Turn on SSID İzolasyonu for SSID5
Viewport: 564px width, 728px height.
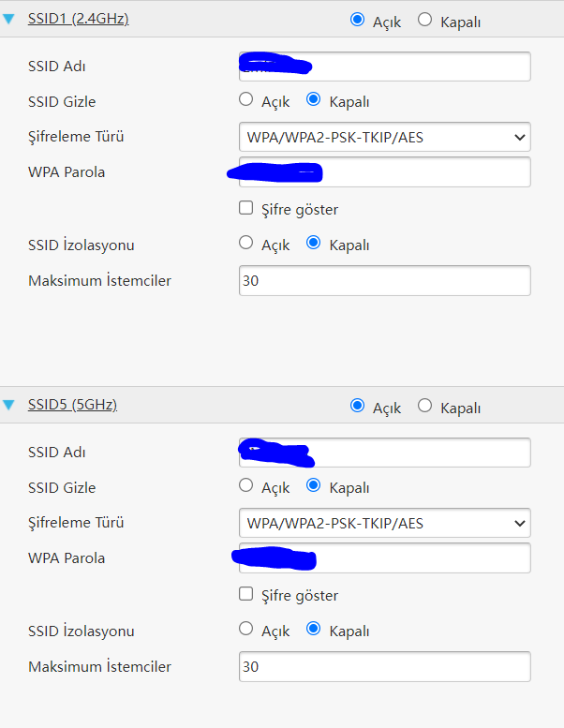tap(246, 630)
